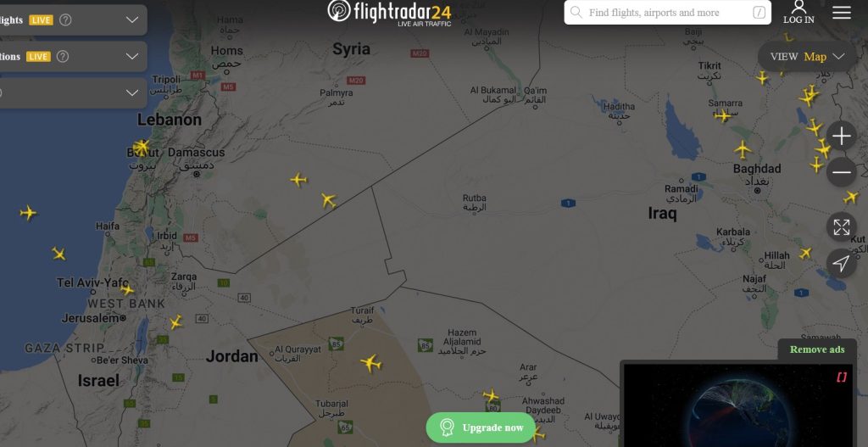Click the LOG IN user icon
The image size is (868, 447).
pos(798,12)
